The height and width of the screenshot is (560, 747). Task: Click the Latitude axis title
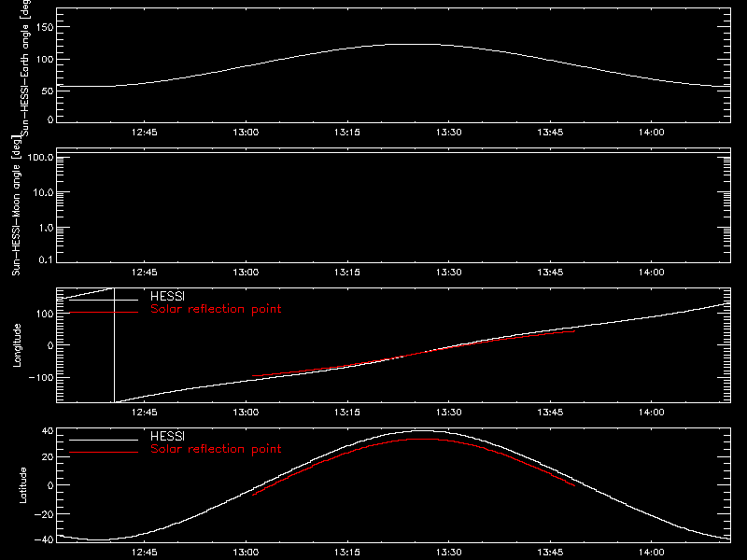(x=22, y=485)
